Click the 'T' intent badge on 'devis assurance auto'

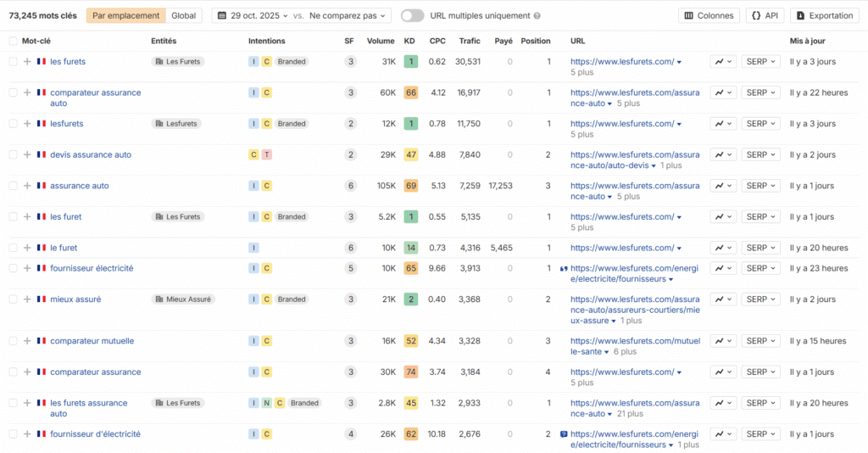click(x=267, y=154)
